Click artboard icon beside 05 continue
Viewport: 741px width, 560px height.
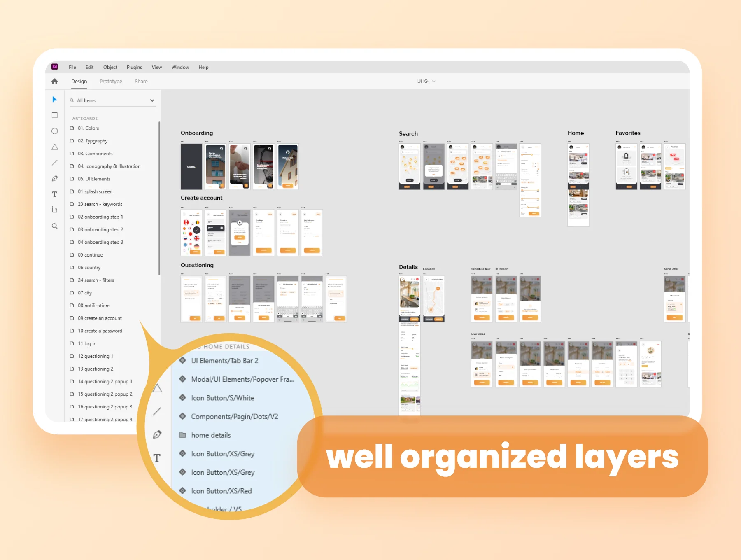pos(72,255)
